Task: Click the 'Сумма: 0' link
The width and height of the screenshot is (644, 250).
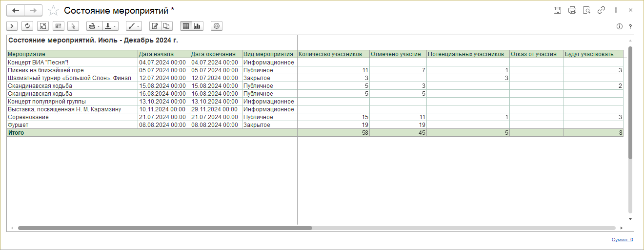Action: [622, 240]
